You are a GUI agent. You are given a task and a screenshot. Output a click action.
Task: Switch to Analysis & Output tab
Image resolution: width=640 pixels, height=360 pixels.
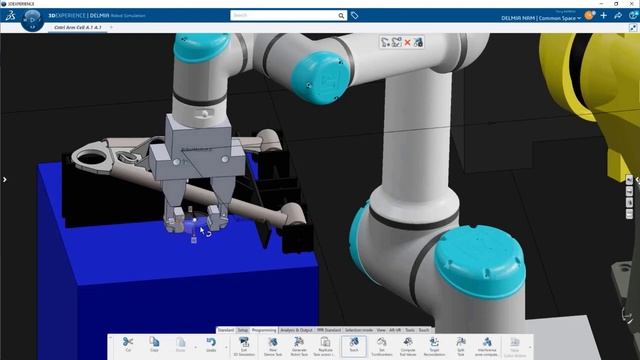296,330
